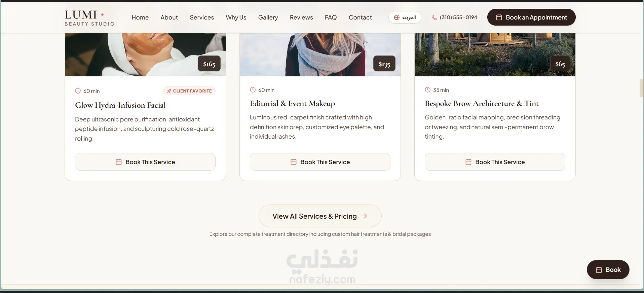Viewport: 644px width, 293px height.
Task: Select Why Us in the navigation
Action: click(x=236, y=17)
